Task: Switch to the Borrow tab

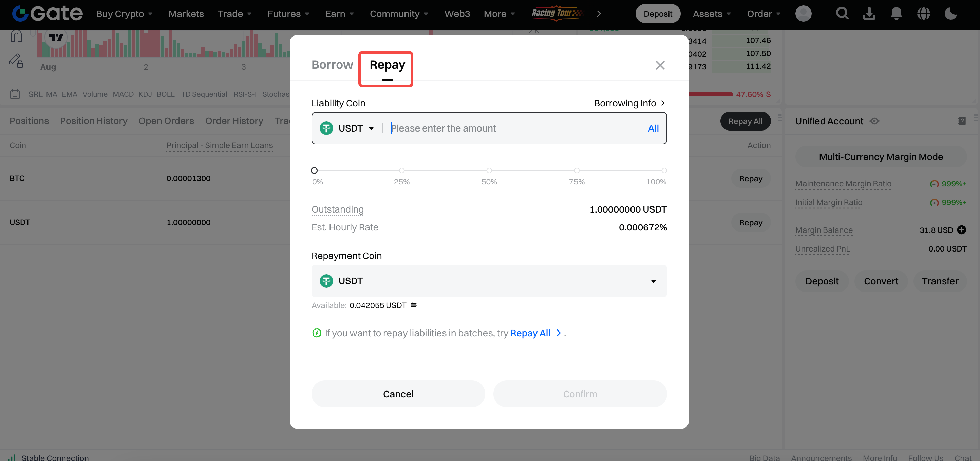Action: coord(332,65)
